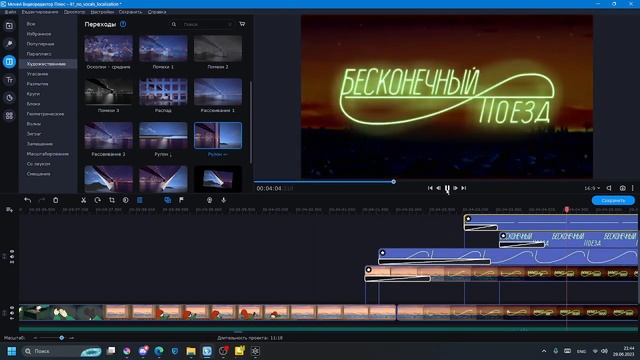The height and width of the screenshot is (360, 640).
Task: Click the timeline Масштаб zoom slider handle
Action: pyautogui.click(x=61, y=338)
